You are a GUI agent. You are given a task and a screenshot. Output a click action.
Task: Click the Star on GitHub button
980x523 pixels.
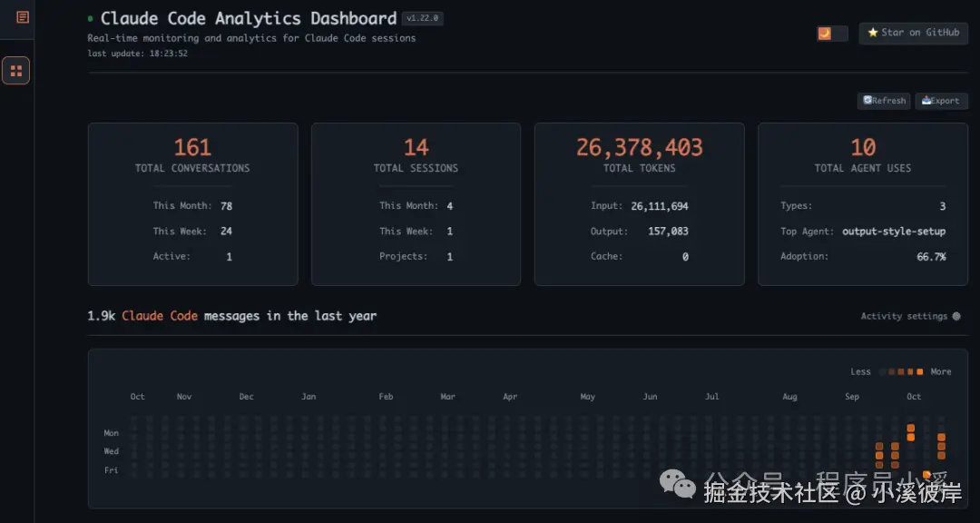click(913, 34)
